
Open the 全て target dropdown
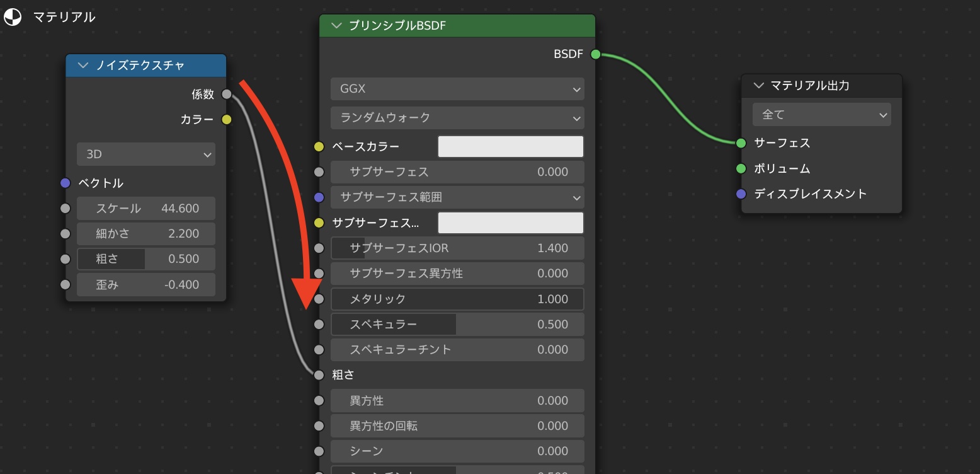click(821, 115)
